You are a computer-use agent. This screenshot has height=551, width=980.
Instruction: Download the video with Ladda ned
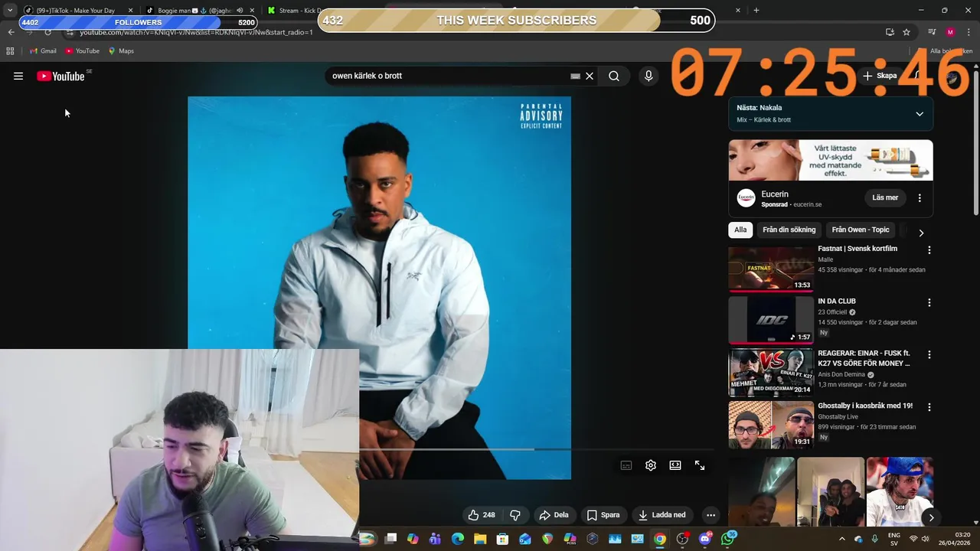662,515
